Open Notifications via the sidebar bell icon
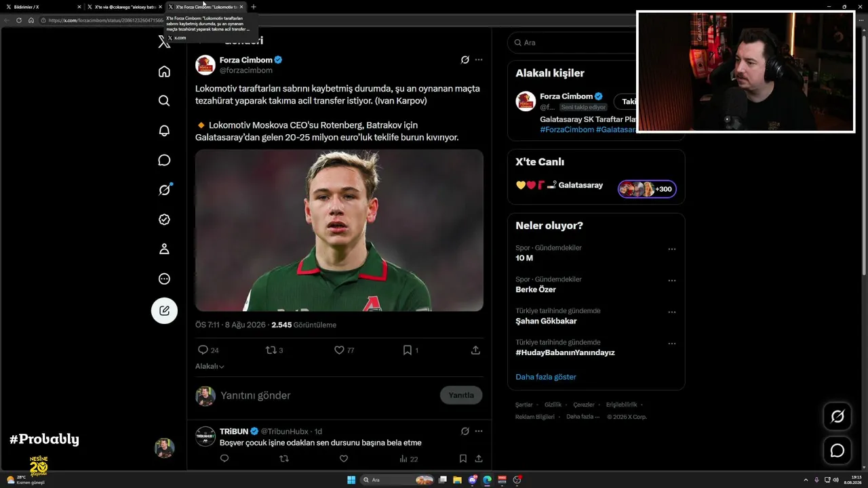Viewport: 868px width, 488px height. point(164,131)
